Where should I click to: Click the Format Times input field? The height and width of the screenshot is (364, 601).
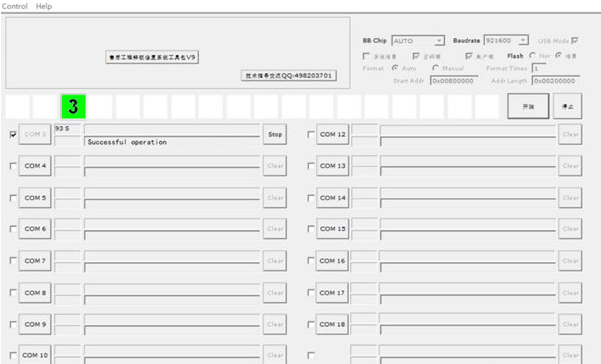(x=539, y=68)
